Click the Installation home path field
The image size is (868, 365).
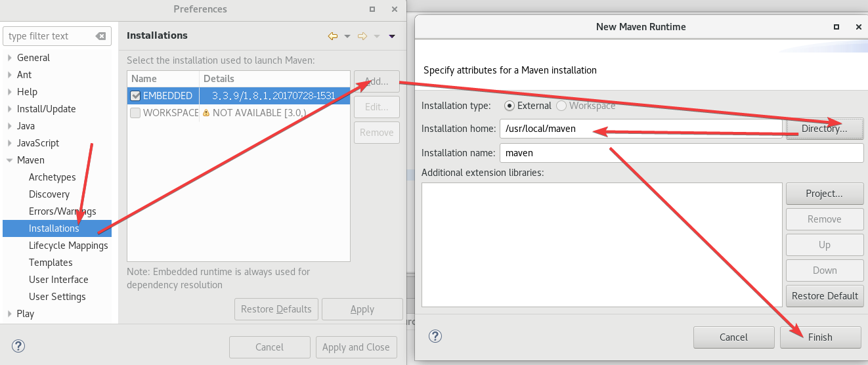click(x=641, y=129)
